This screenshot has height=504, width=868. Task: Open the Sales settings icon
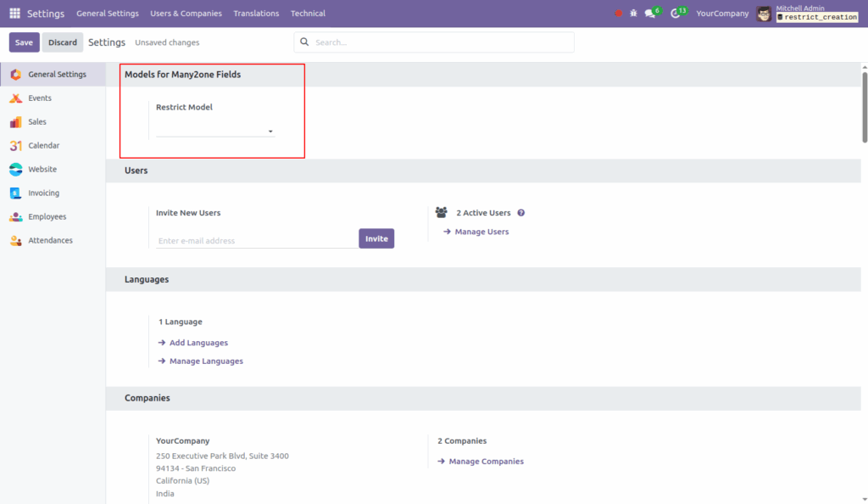tap(15, 121)
